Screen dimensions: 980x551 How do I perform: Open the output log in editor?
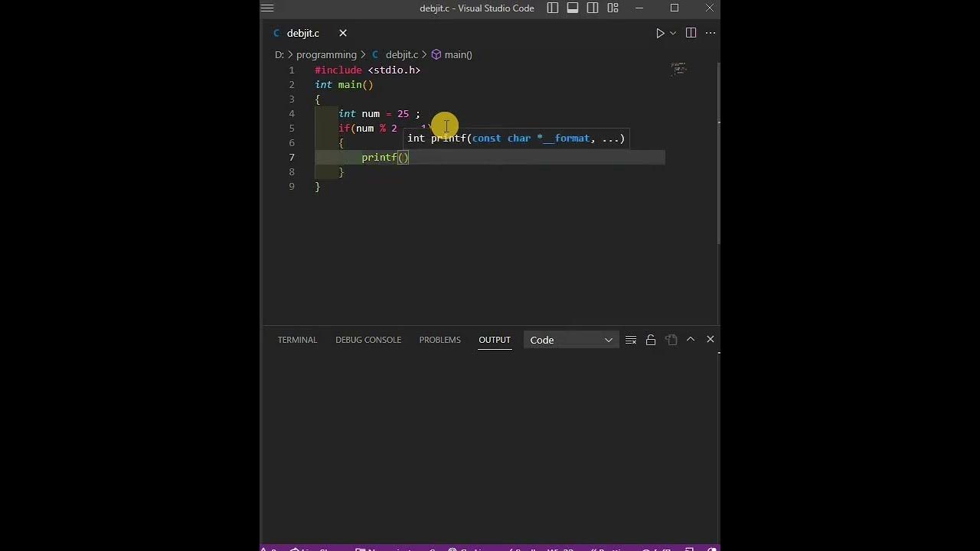[671, 340]
